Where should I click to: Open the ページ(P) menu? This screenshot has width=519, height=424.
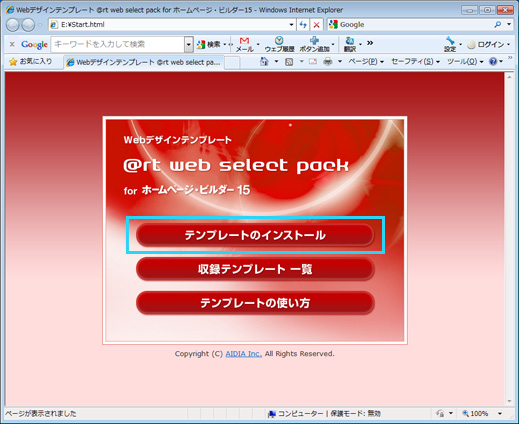tap(366, 62)
